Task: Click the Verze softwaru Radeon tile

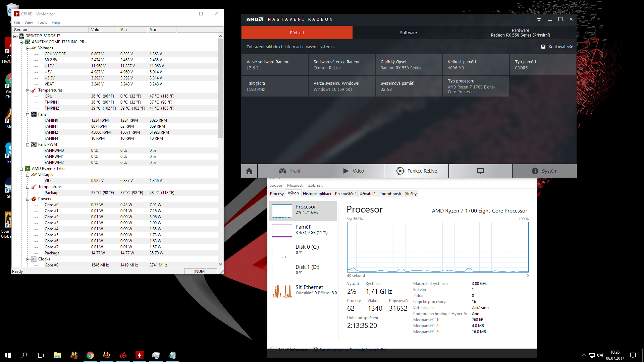Action: [274, 65]
